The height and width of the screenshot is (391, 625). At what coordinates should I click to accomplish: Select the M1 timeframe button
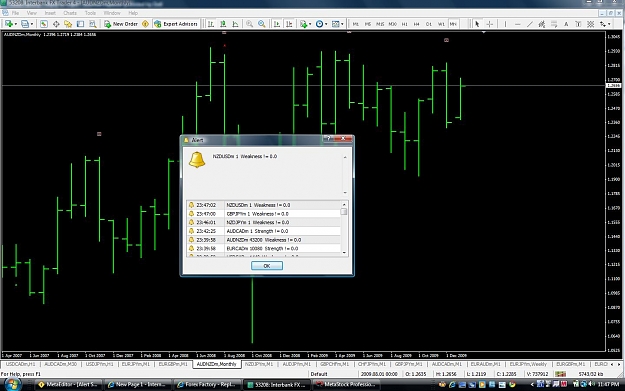point(356,24)
